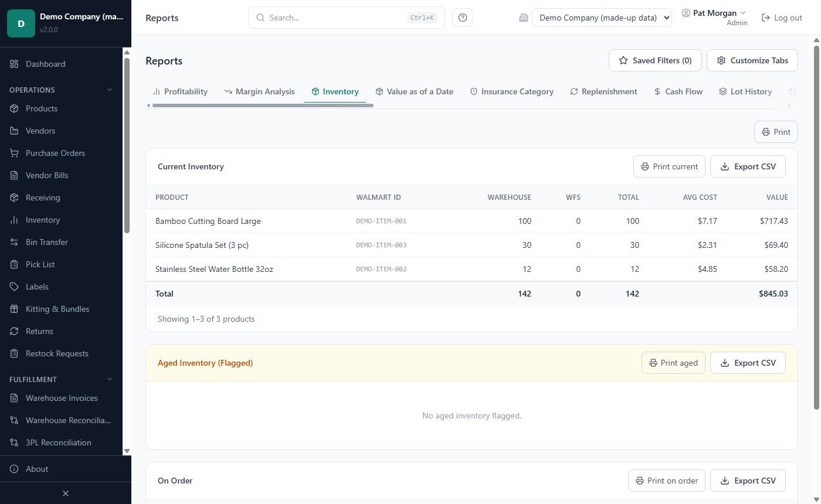Collapse sidebar with the X icon

[x=66, y=493]
